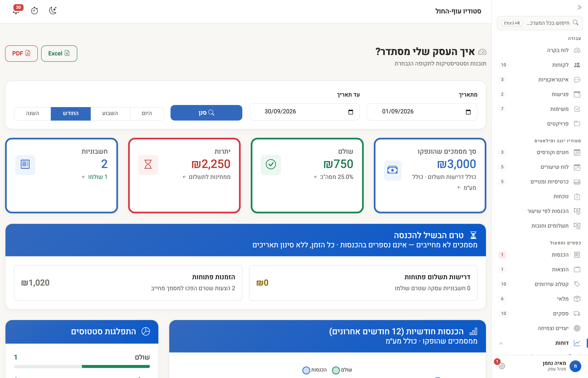Click the system-wide search field
This screenshot has height=378, width=588.
point(540,23)
